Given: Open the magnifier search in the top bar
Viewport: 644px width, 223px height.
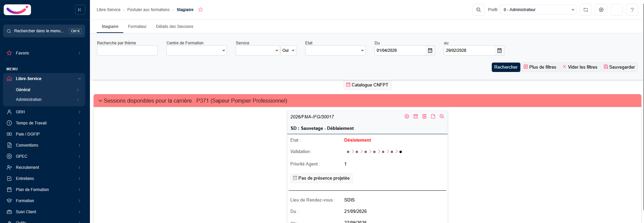Looking at the screenshot, I should tap(478, 10).
